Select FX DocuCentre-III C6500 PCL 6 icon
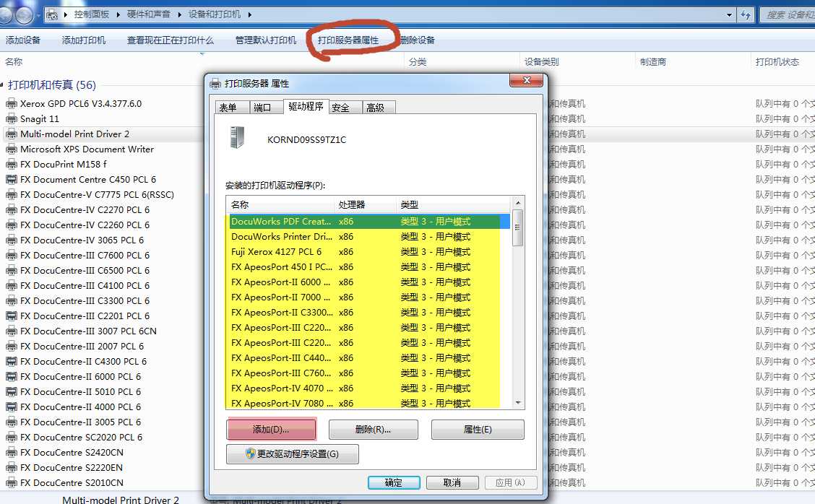The width and height of the screenshot is (815, 504). (11, 270)
